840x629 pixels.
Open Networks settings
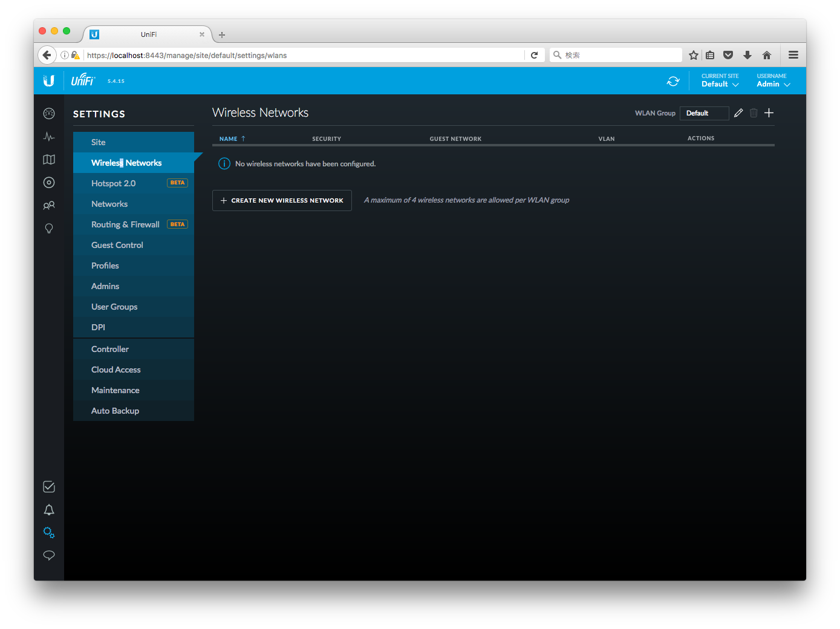click(134, 204)
